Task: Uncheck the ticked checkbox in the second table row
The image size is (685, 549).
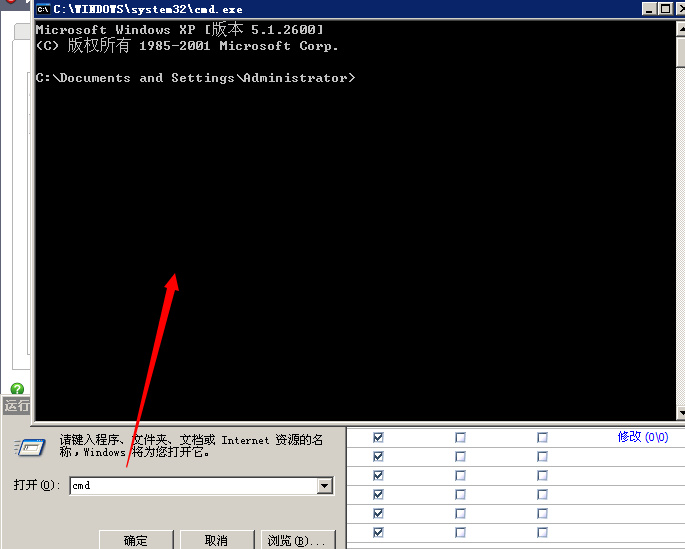Action: pyautogui.click(x=378, y=456)
